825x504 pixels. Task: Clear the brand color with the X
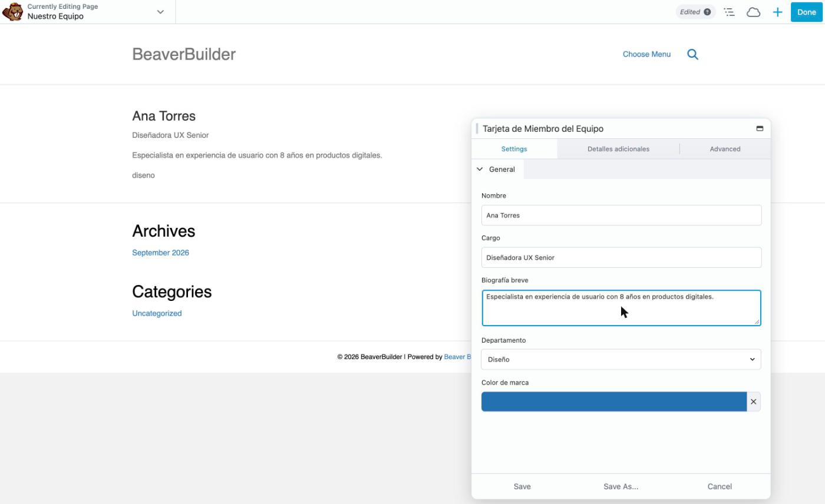pyautogui.click(x=753, y=402)
